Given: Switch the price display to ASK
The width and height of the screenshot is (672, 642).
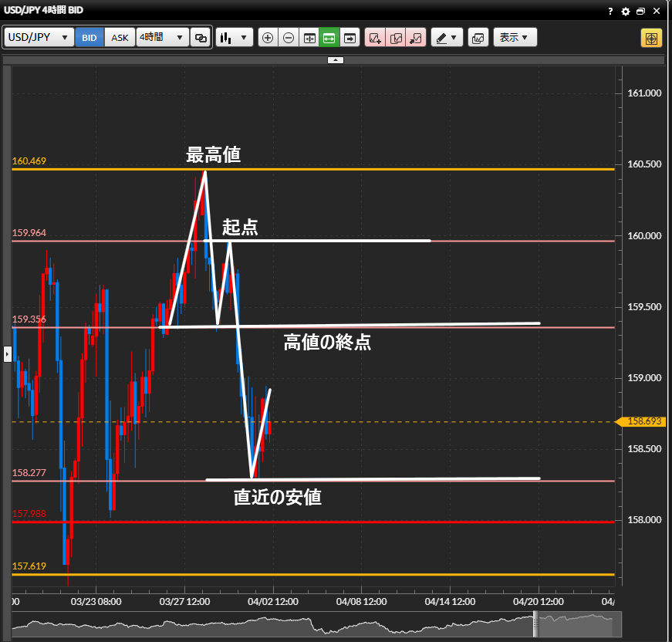Looking at the screenshot, I should click(x=120, y=38).
